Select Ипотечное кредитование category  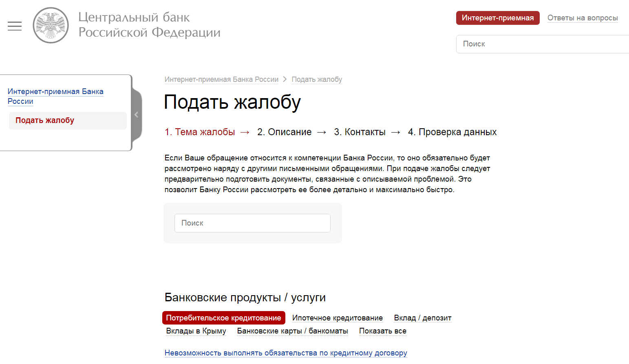pos(338,318)
